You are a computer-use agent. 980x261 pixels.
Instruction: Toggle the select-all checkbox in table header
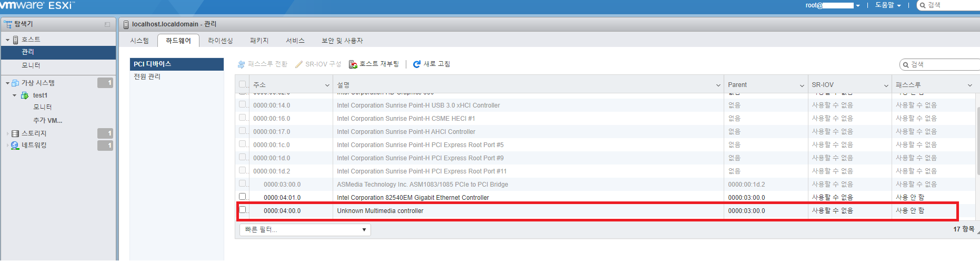243,84
